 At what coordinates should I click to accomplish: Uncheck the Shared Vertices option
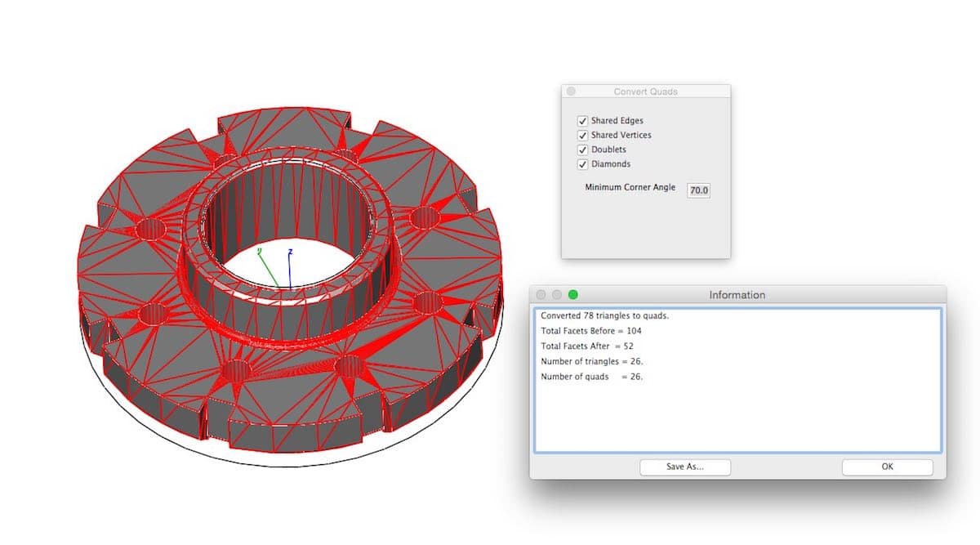tap(583, 136)
